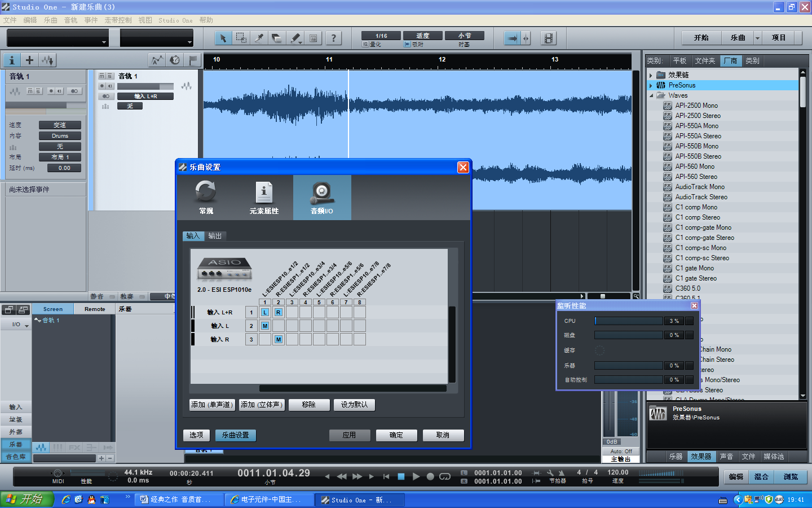Viewport: 812px width, 508px height.
Task: Expand the 效果链 folder
Action: pos(651,75)
